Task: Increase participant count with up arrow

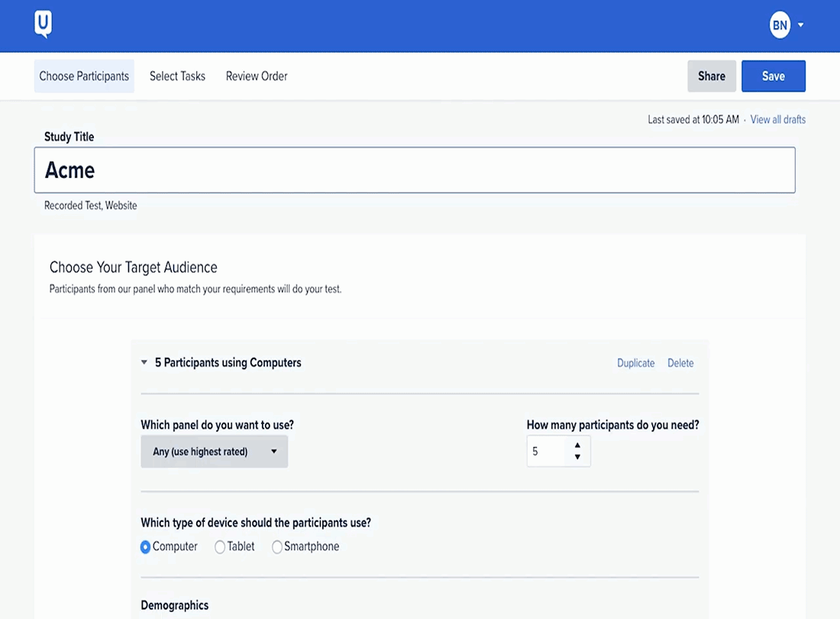Action: (577, 446)
